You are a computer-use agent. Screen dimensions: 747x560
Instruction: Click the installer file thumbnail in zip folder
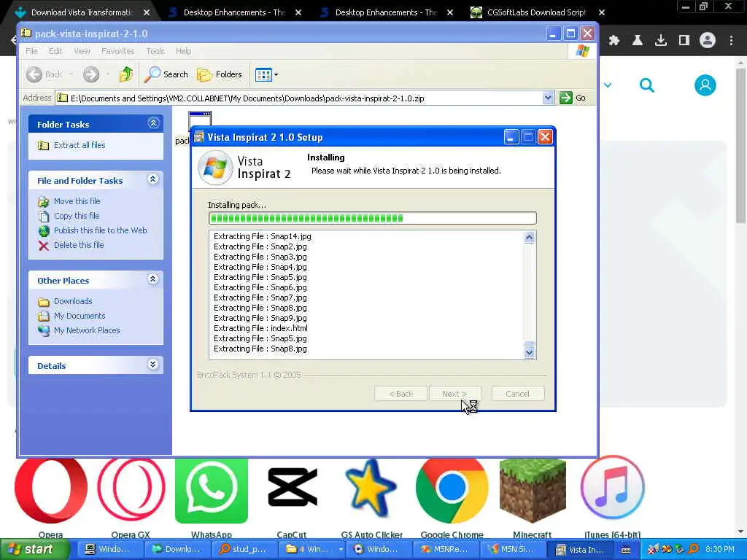pos(200,119)
